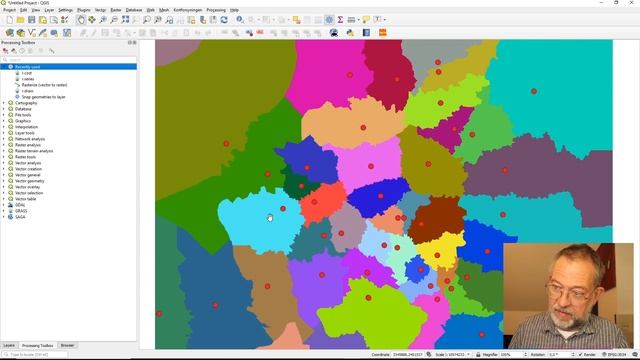Click the orange plugin icon in toolbar
Viewport: 640px width, 360px height.
click(x=382, y=33)
